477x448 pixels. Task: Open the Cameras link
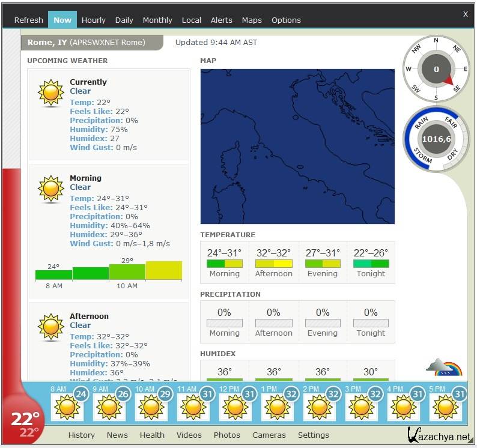[269, 435]
